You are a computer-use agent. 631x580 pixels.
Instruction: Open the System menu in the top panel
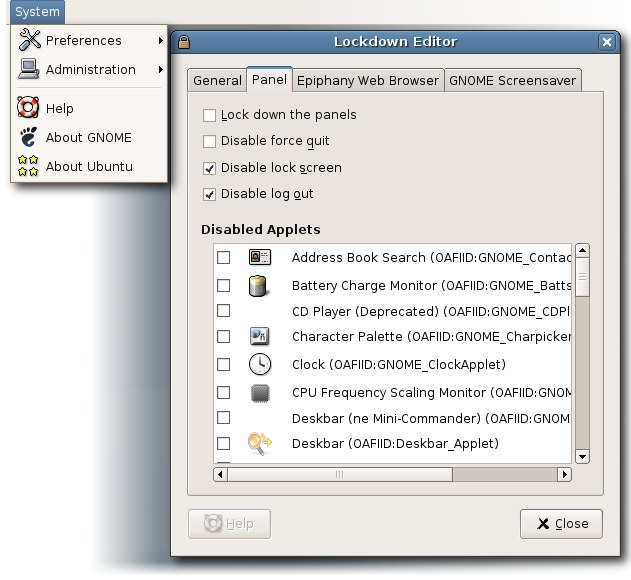pyautogui.click(x=38, y=12)
